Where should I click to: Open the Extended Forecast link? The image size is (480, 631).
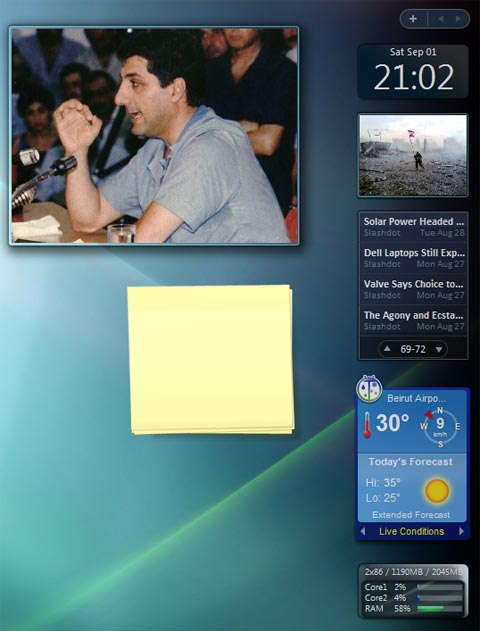pyautogui.click(x=411, y=515)
